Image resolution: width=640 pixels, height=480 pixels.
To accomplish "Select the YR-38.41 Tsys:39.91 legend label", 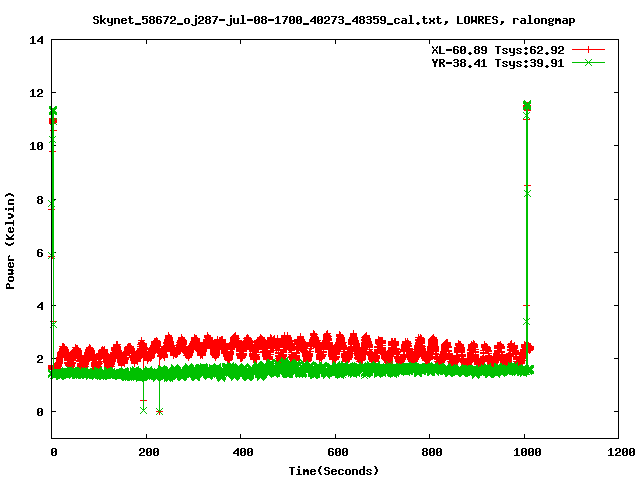I will pos(498,63).
